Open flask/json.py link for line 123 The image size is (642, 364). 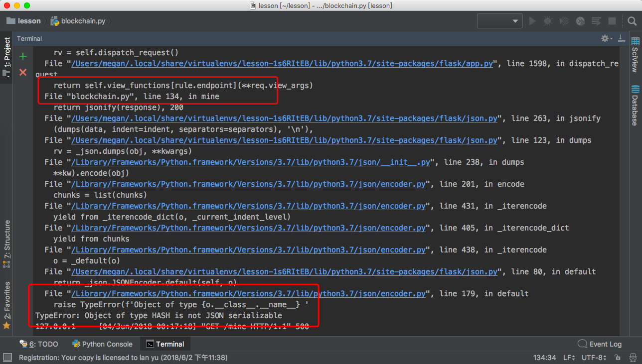pos(285,140)
